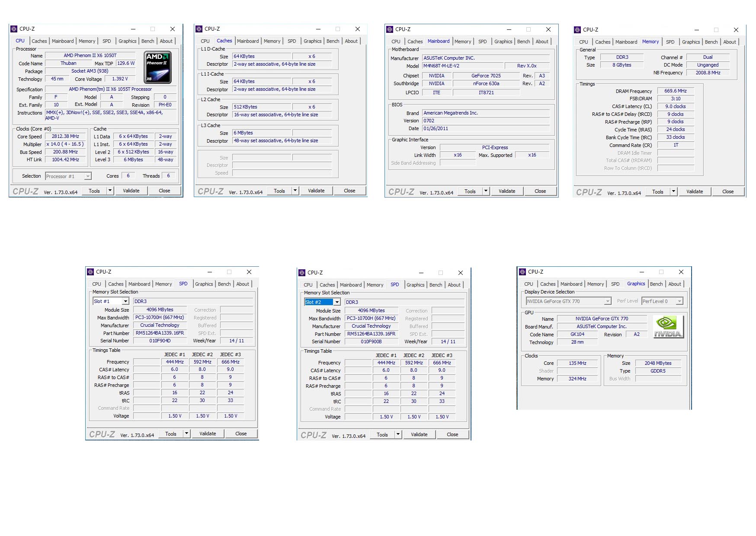Viewport: 756px width, 536px height.
Task: Click Close button in the Caches window
Action: [x=349, y=191]
